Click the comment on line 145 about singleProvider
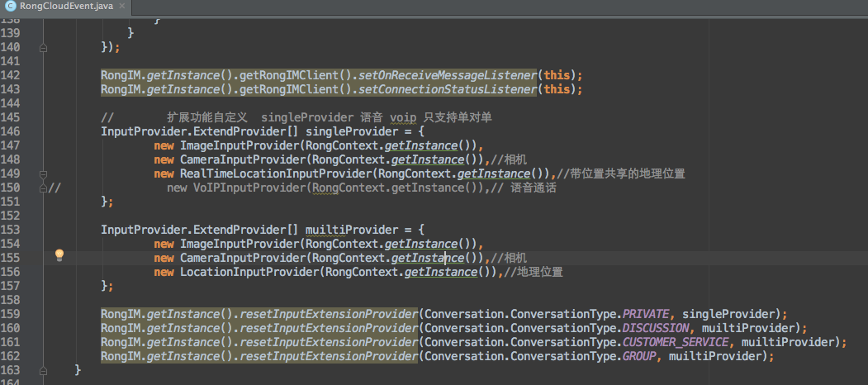This screenshot has height=385, width=868. (296, 117)
